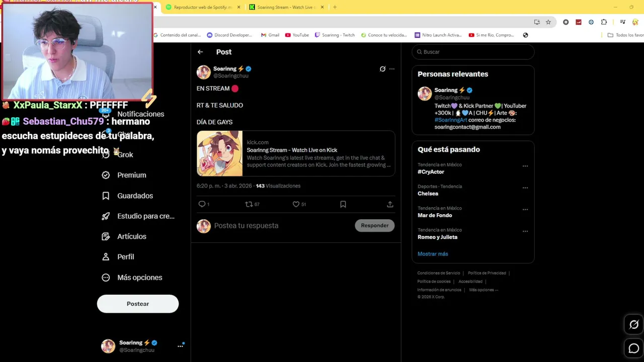Open Estudio para creadores sidebar item
Image resolution: width=644 pixels, height=362 pixels.
pyautogui.click(x=138, y=216)
